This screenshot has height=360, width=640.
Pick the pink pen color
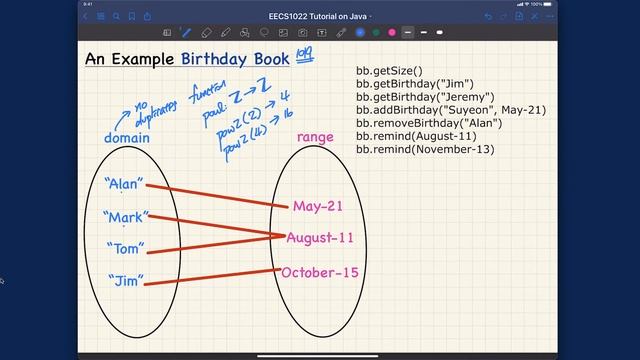(x=392, y=32)
